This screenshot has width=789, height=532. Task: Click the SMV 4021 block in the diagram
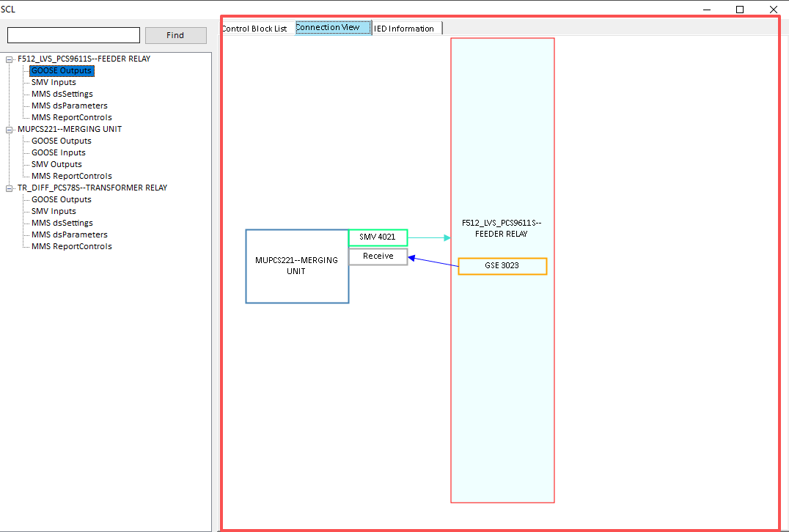[x=378, y=237]
